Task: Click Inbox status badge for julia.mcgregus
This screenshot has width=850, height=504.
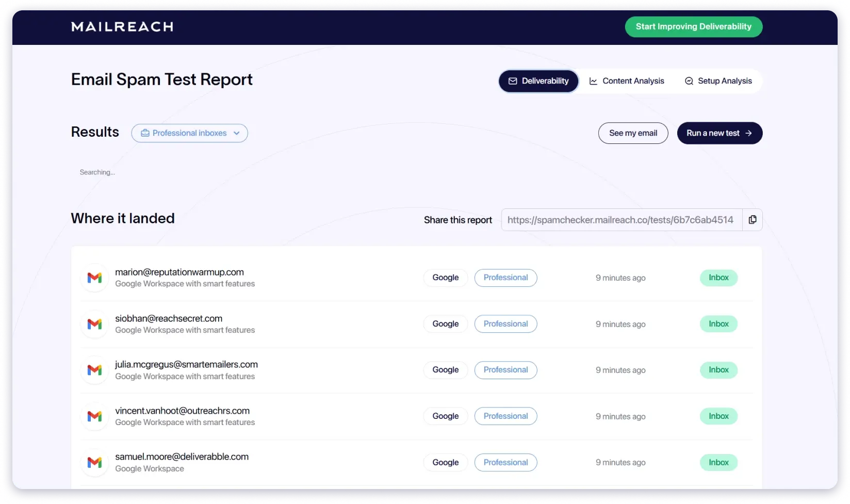Action: (x=718, y=370)
